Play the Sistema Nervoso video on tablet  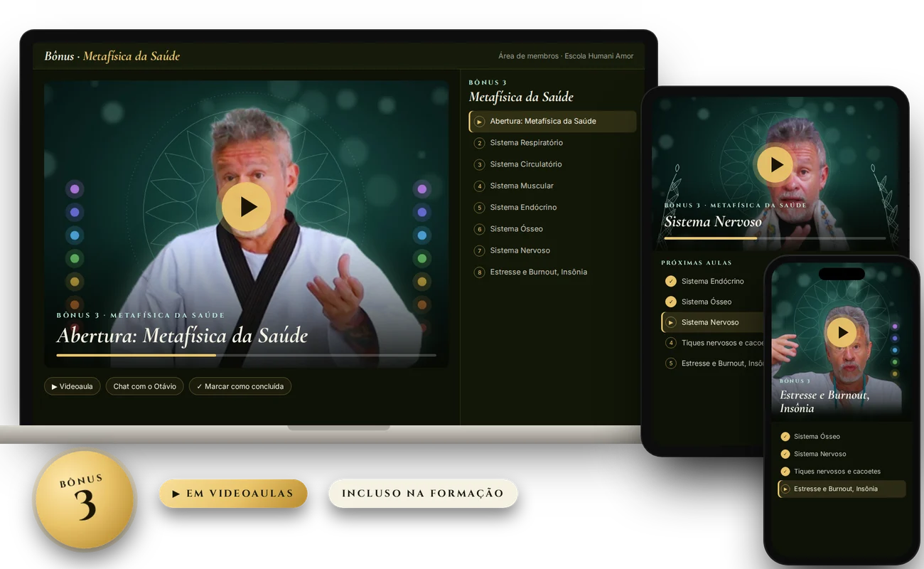775,164
